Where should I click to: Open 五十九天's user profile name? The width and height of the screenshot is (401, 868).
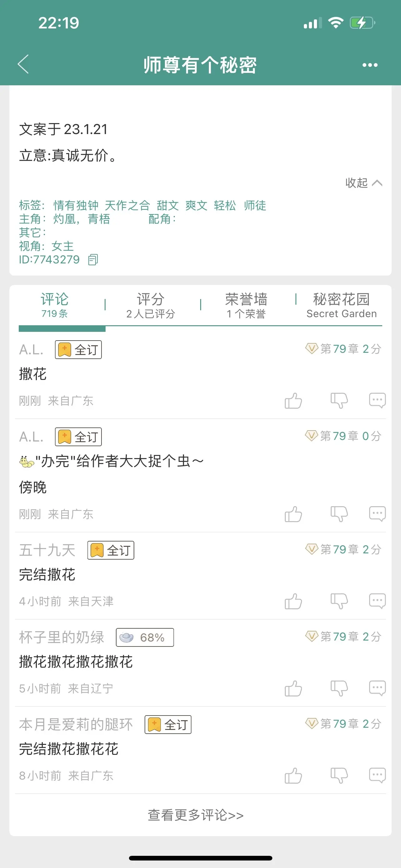pyautogui.click(x=47, y=550)
